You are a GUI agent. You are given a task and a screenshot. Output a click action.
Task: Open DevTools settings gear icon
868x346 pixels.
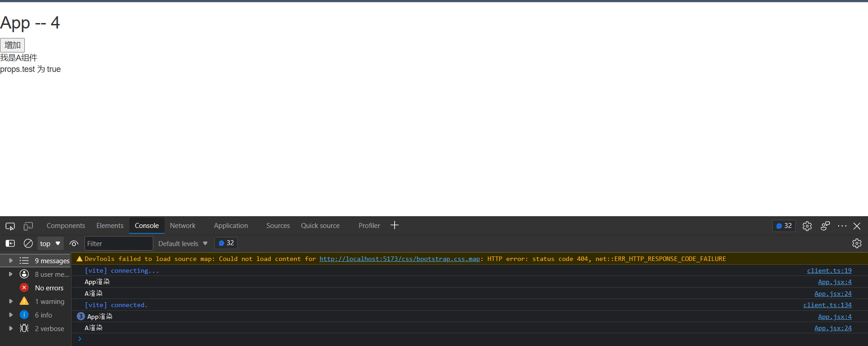pyautogui.click(x=807, y=226)
